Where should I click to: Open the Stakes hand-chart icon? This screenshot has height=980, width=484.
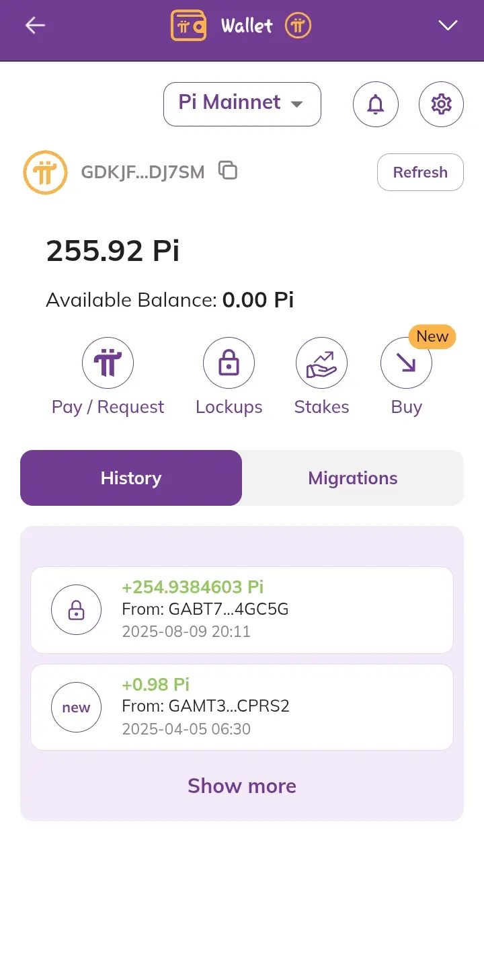pyautogui.click(x=321, y=363)
